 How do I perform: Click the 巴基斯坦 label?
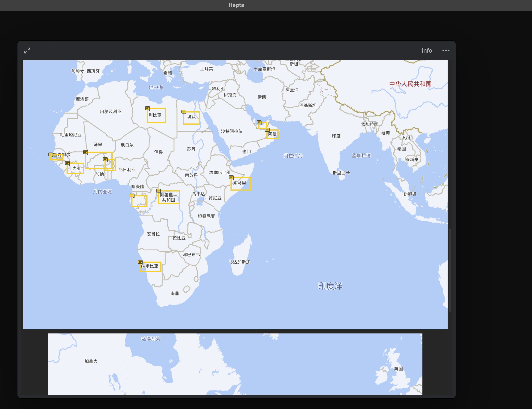click(308, 105)
